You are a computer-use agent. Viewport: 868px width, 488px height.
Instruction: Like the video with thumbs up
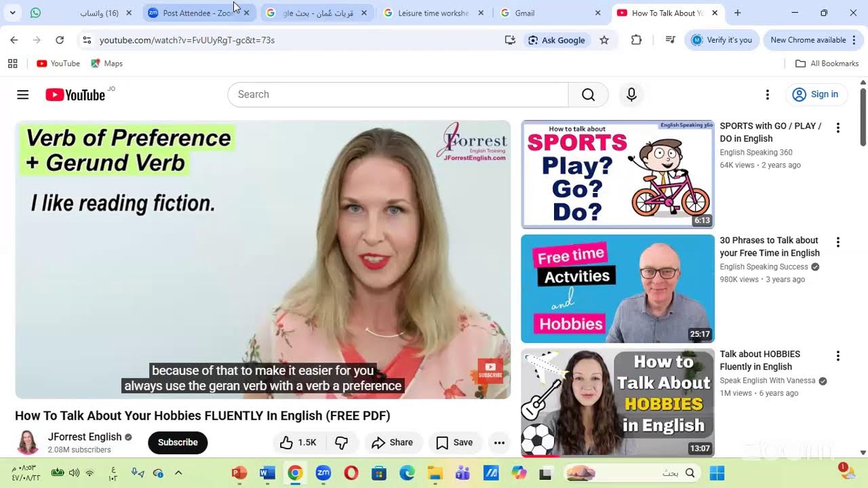tap(298, 443)
